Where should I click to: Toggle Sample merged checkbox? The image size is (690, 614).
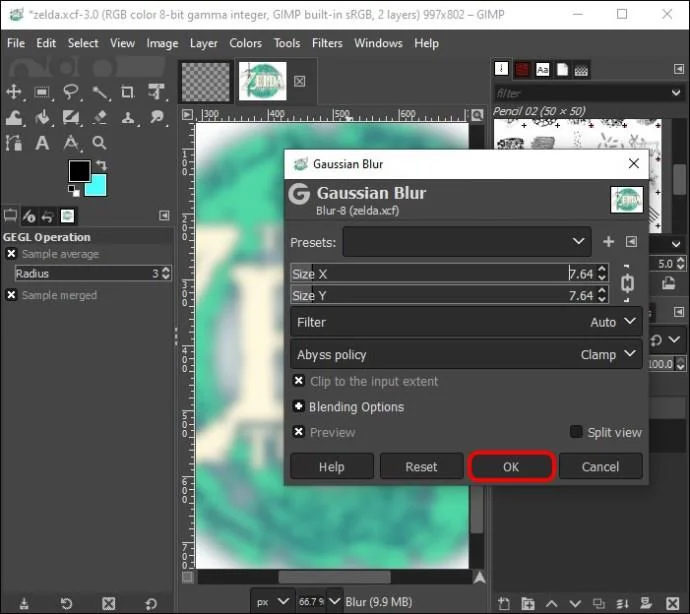click(11, 295)
